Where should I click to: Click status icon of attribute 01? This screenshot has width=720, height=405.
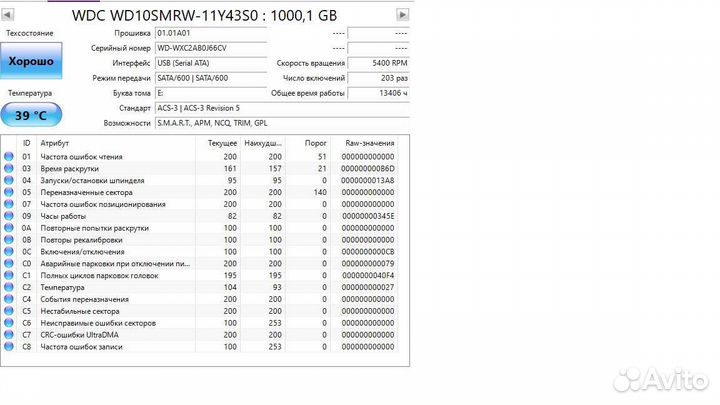pyautogui.click(x=9, y=157)
